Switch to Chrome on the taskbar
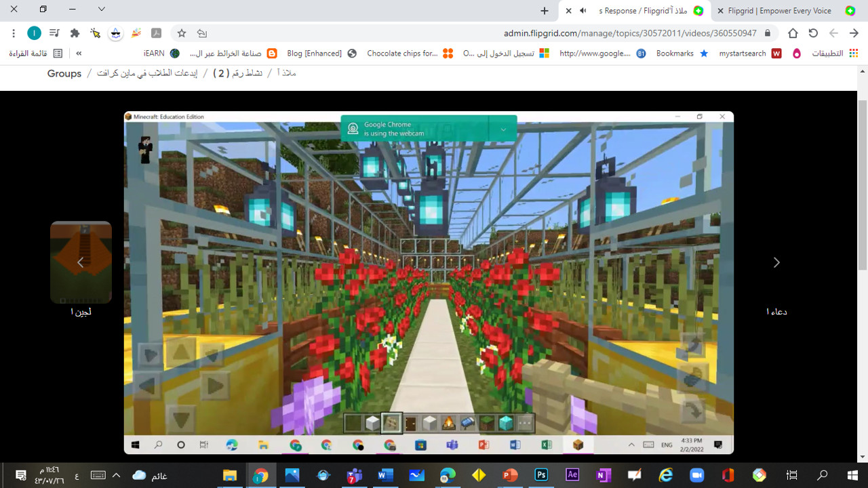Screen dimensions: 868x488 tap(261, 475)
